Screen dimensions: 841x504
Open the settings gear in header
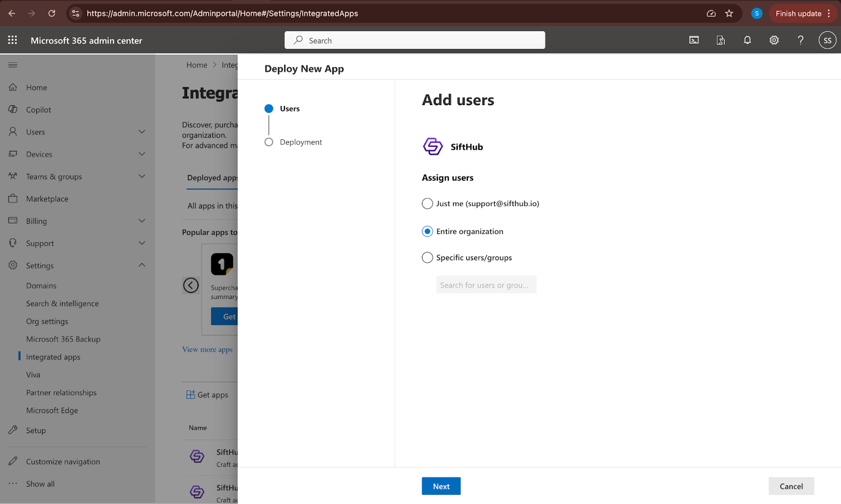[774, 40]
